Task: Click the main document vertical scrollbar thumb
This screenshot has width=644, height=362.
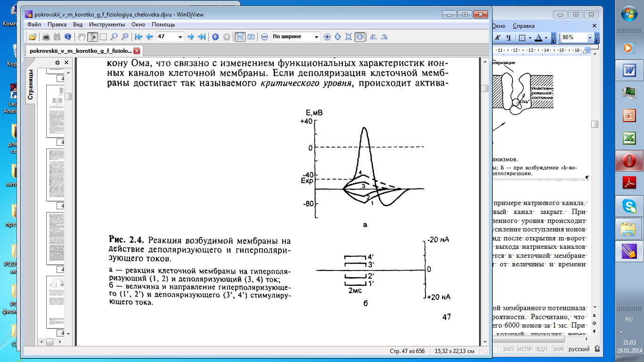Action: 485,88
